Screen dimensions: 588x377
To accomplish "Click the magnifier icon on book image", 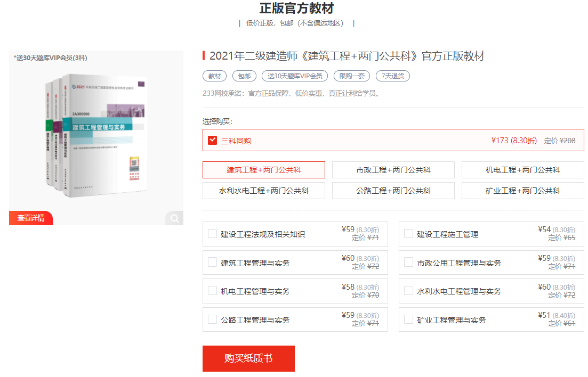I will 174,218.
